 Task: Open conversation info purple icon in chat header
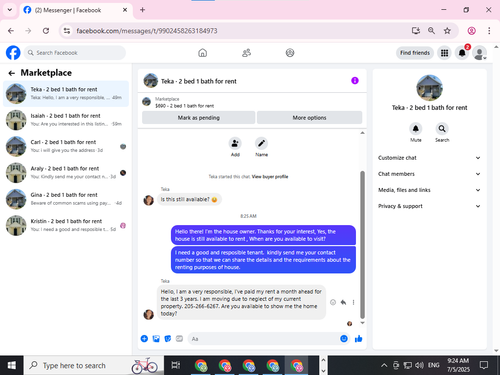coord(355,81)
